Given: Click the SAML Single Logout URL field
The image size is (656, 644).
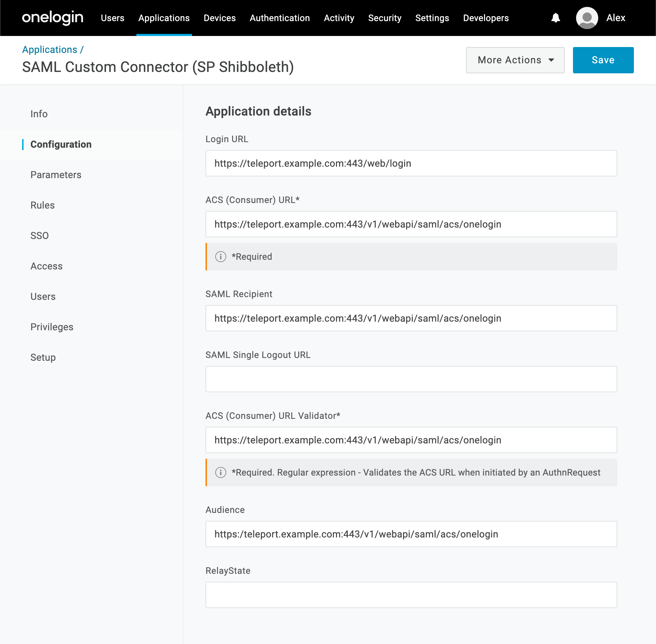Looking at the screenshot, I should click(x=411, y=379).
